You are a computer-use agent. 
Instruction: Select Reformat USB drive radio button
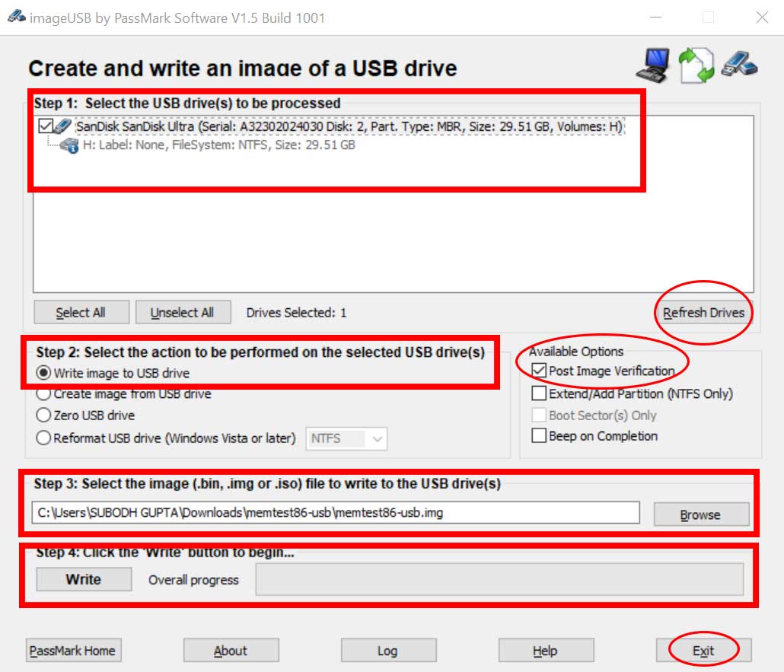click(x=43, y=438)
